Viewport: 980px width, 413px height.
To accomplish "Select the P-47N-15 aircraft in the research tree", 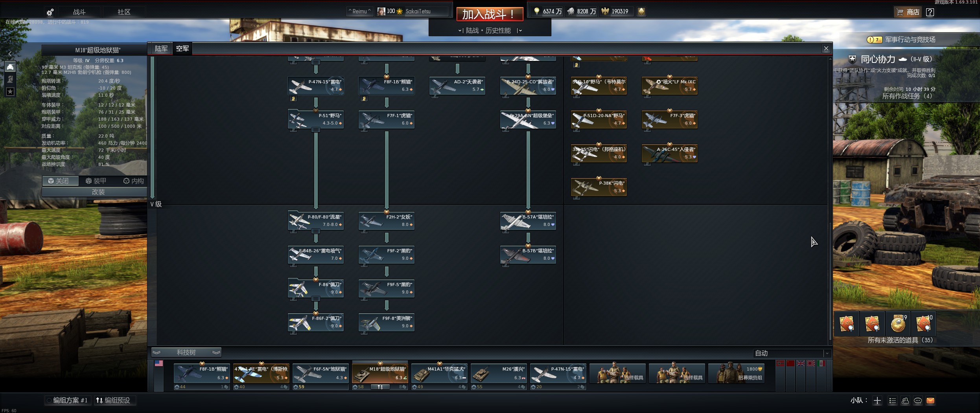I will tap(316, 86).
